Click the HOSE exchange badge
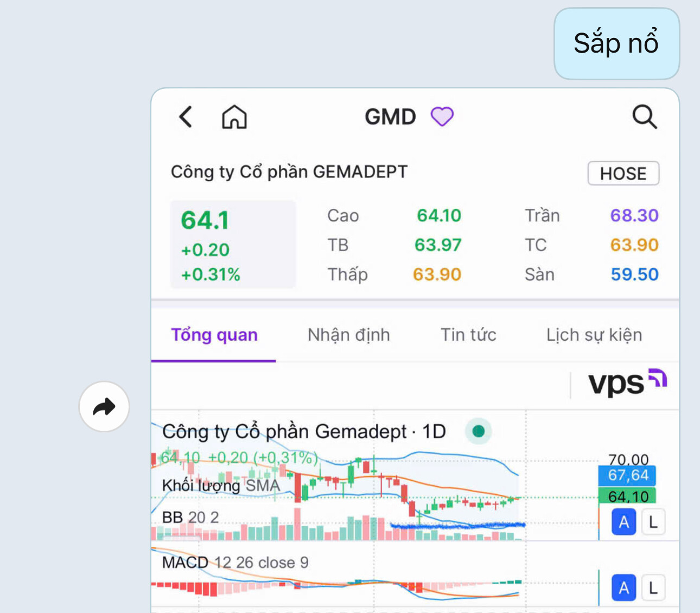Viewport: 700px width, 613px height. click(623, 174)
